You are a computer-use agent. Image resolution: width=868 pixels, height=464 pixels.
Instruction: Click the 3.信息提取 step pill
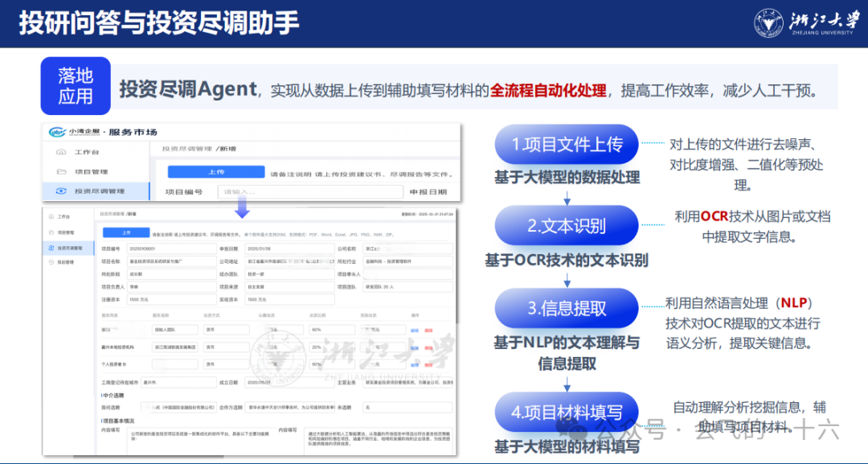pos(567,308)
